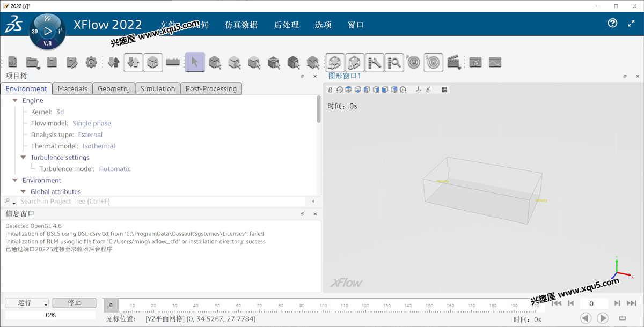Click the save project disk icon
The height and width of the screenshot is (327, 644).
pyautogui.click(x=52, y=62)
